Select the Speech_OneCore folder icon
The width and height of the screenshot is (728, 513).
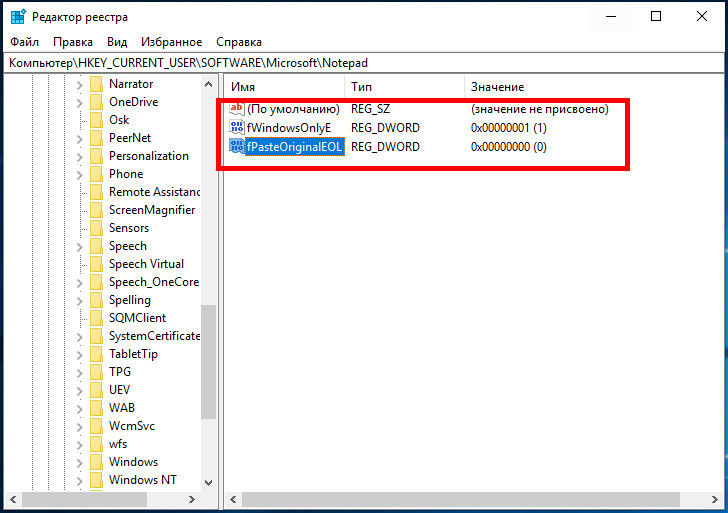pos(96,282)
